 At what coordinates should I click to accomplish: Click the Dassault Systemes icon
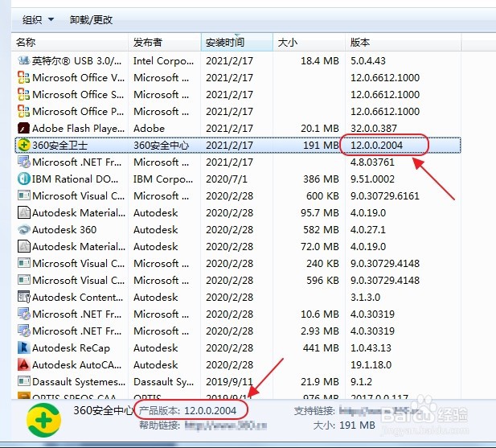coord(24,381)
